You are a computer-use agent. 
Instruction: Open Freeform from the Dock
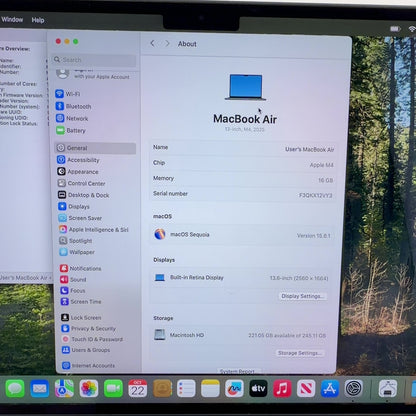pos(234,389)
